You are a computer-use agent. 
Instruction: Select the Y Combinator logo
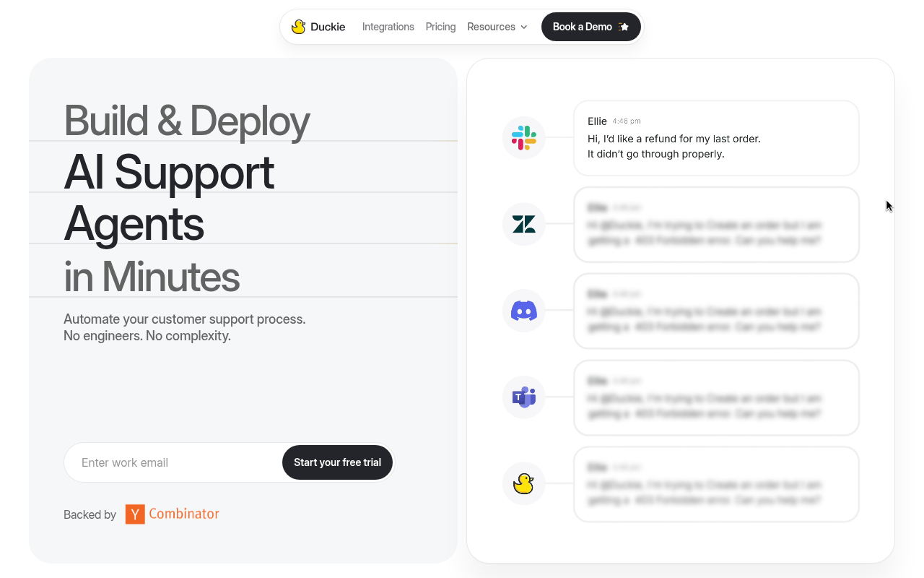click(172, 514)
